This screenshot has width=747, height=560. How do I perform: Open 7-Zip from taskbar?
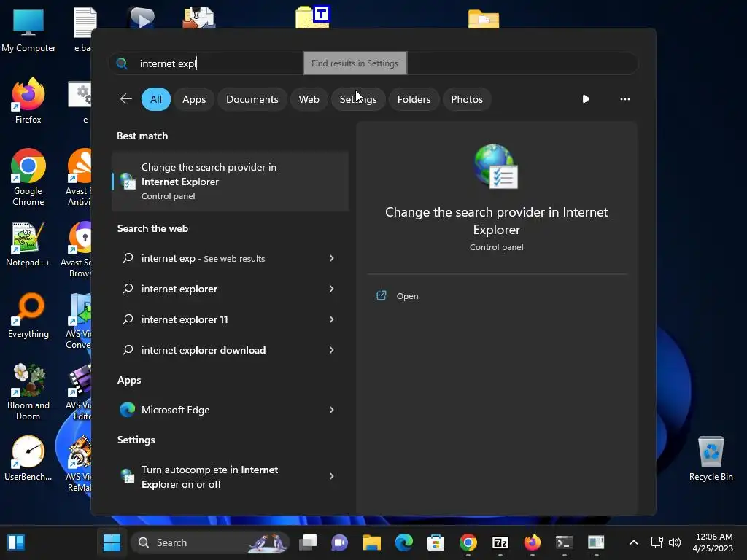(500, 542)
